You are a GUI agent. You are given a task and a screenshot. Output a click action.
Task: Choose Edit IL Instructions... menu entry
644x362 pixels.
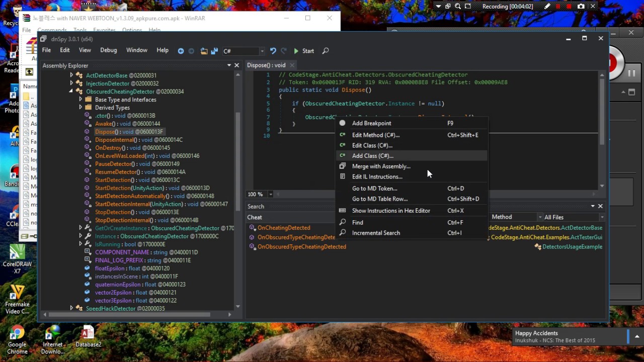coord(412,177)
